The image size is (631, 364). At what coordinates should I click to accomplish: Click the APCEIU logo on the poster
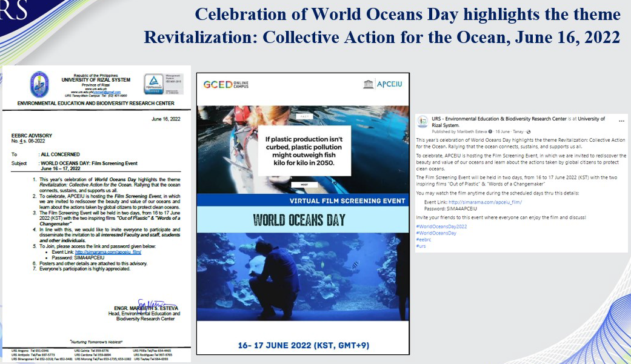pos(382,84)
